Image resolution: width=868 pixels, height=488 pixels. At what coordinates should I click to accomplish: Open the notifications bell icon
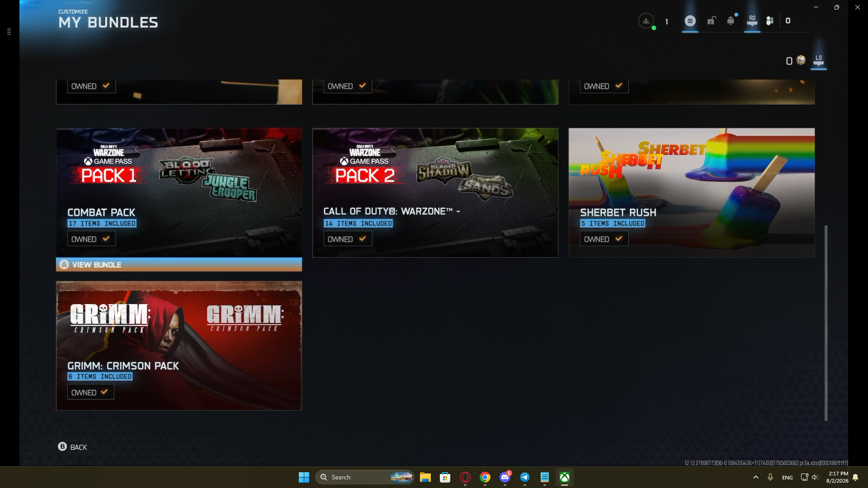click(731, 21)
